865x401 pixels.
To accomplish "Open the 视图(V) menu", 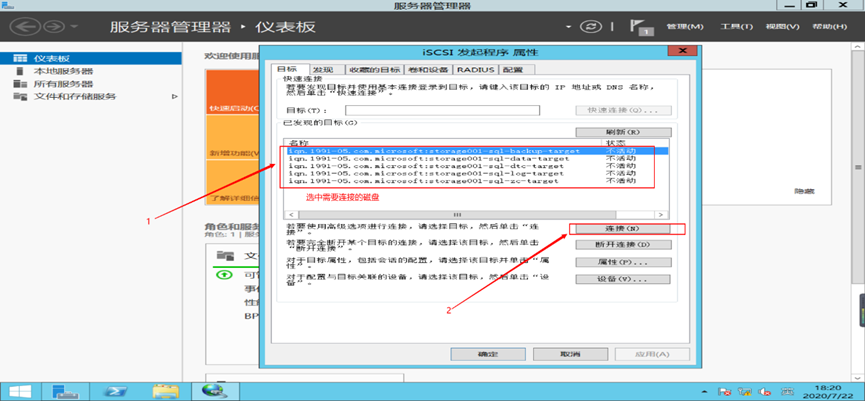I will [x=782, y=27].
